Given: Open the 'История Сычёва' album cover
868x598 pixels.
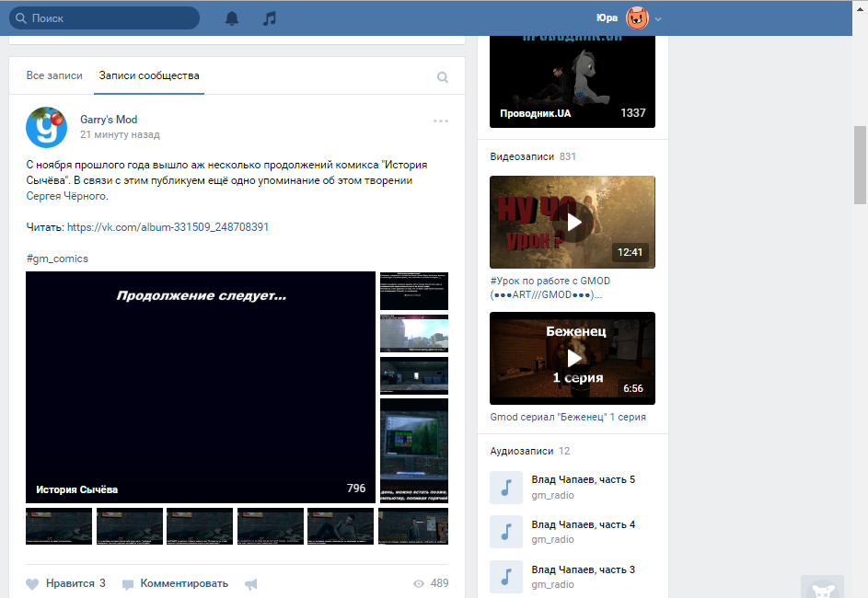Looking at the screenshot, I should [x=201, y=386].
